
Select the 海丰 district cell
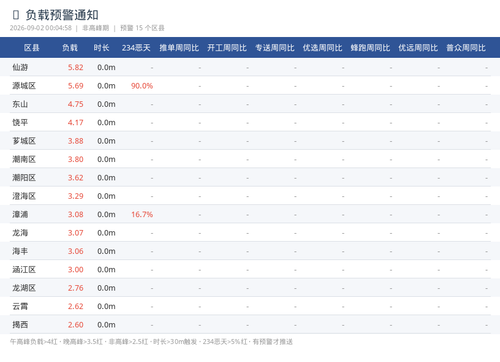pyautogui.click(x=20, y=251)
